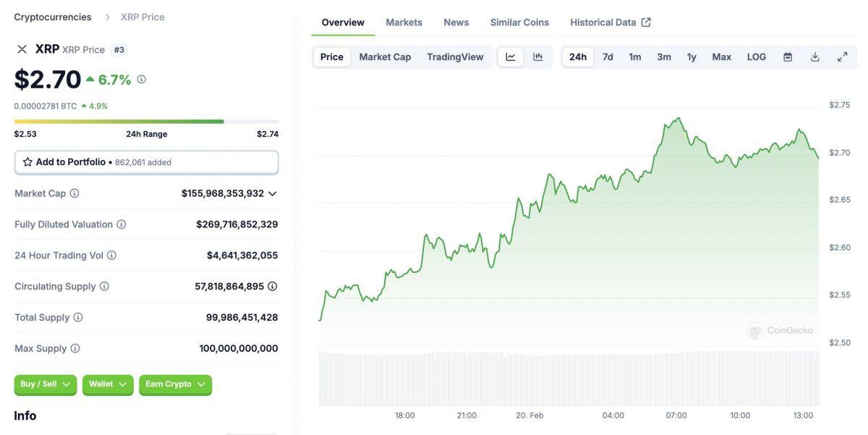Open the Buy / Sell dropdown
Viewport: 868px width, 435px height.
[x=46, y=384]
